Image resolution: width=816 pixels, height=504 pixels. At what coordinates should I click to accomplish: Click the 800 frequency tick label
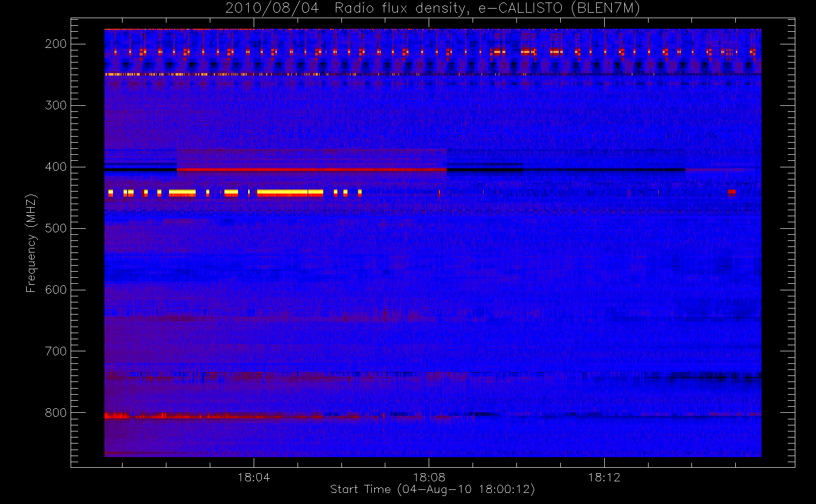(56, 413)
